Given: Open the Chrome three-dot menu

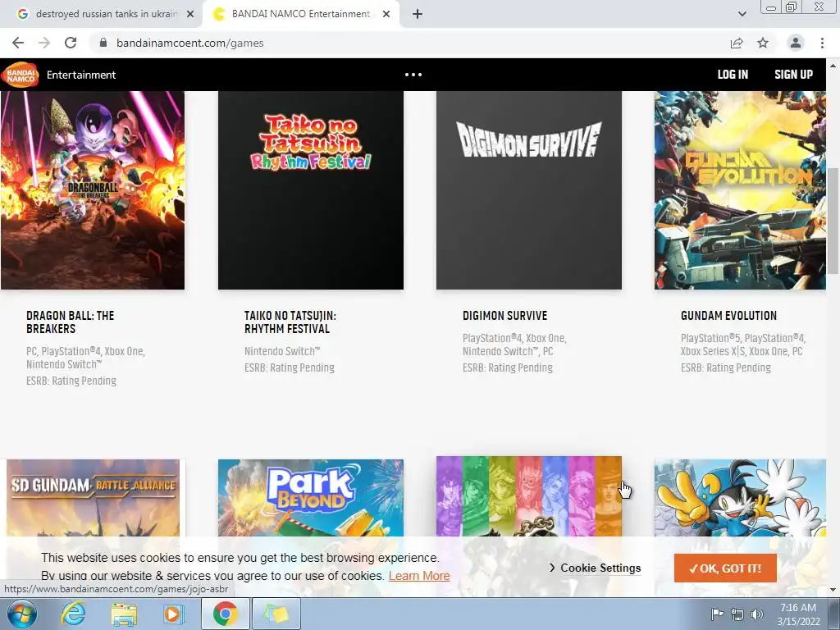Looking at the screenshot, I should tap(822, 43).
